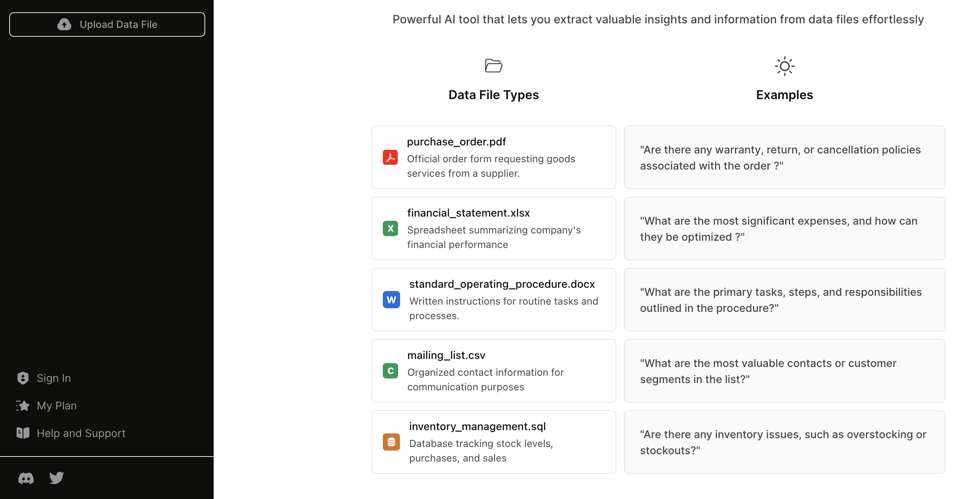
Task: Choose the most significant expenses example
Action: pos(784,228)
